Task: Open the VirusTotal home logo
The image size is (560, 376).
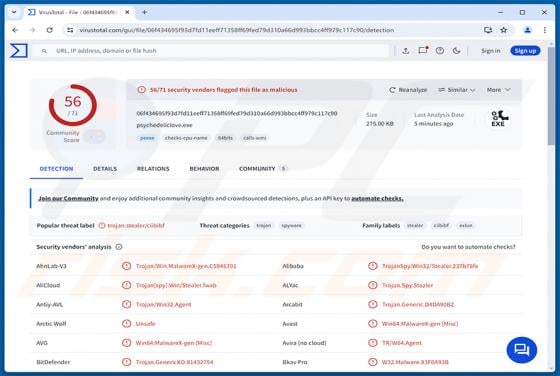Action: (x=19, y=50)
